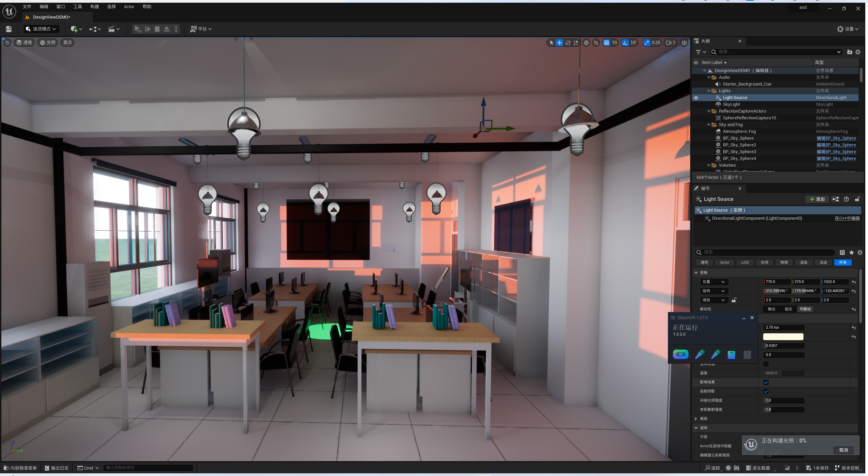Expand the 高级 section
This screenshot has height=476, width=868.
coord(696,419)
